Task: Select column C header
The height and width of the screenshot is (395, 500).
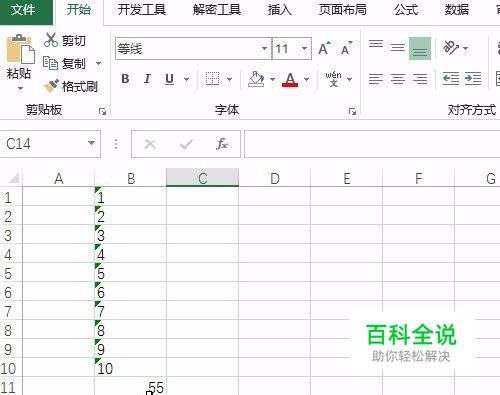Action: coord(203,178)
